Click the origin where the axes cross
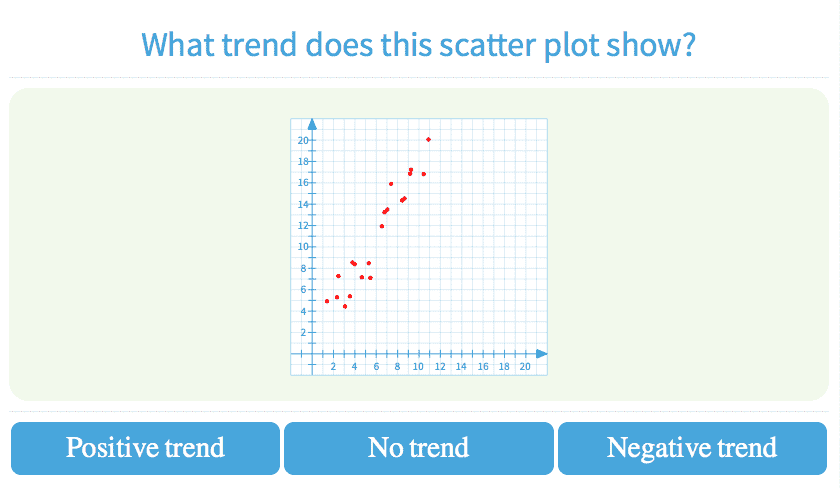This screenshot has width=840, height=501. 313,354
